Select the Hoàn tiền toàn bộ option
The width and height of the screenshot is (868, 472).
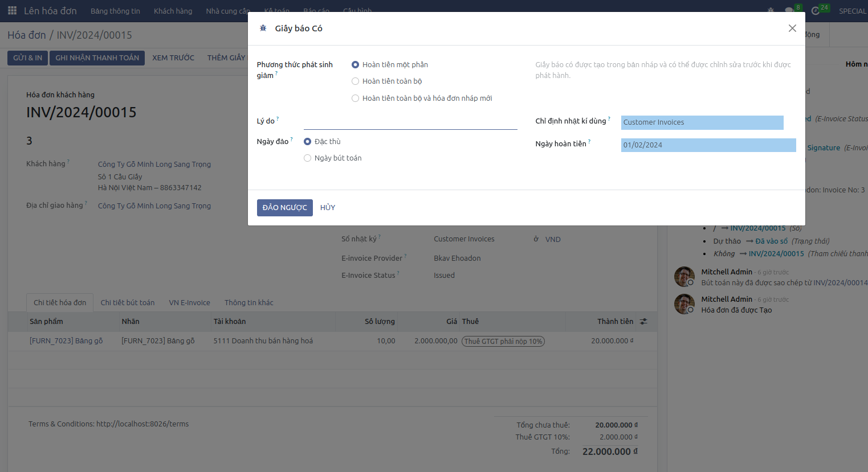click(x=356, y=81)
